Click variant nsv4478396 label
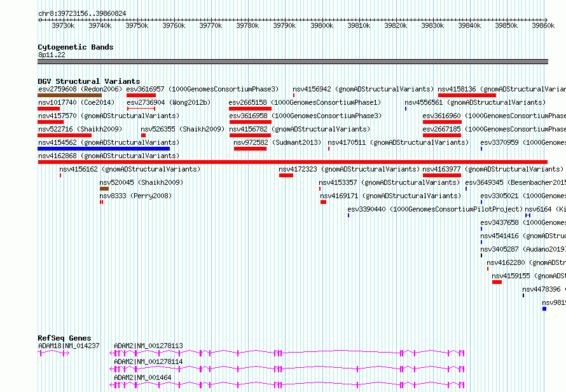This screenshot has height=392, width=566. (544, 289)
